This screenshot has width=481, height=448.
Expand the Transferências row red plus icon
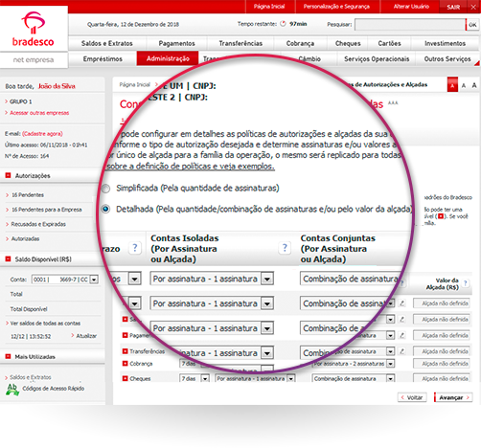pyautogui.click(x=125, y=351)
